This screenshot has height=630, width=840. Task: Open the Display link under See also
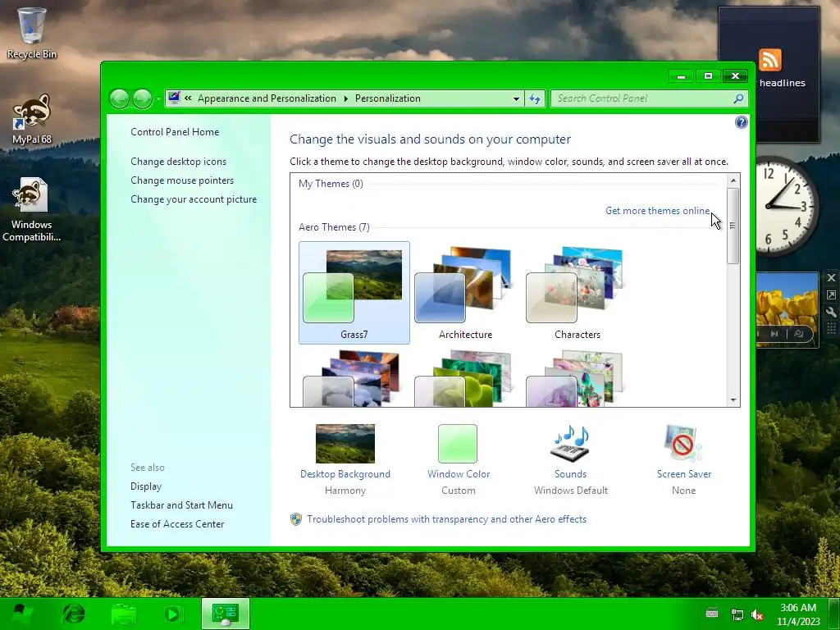(x=146, y=486)
